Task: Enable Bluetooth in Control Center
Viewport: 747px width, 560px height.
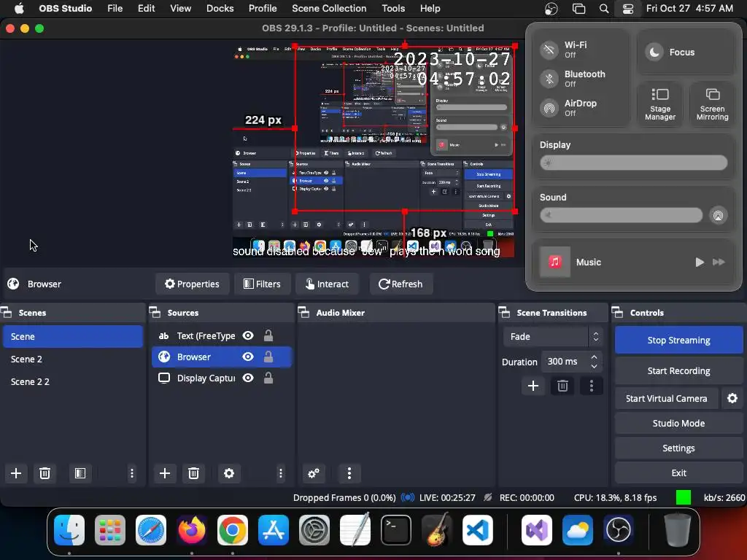Action: coord(549,79)
